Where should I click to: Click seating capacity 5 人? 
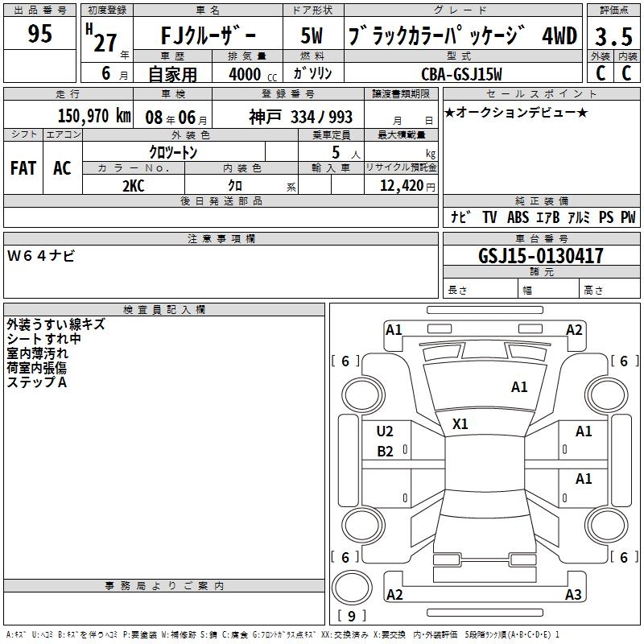click(345, 153)
